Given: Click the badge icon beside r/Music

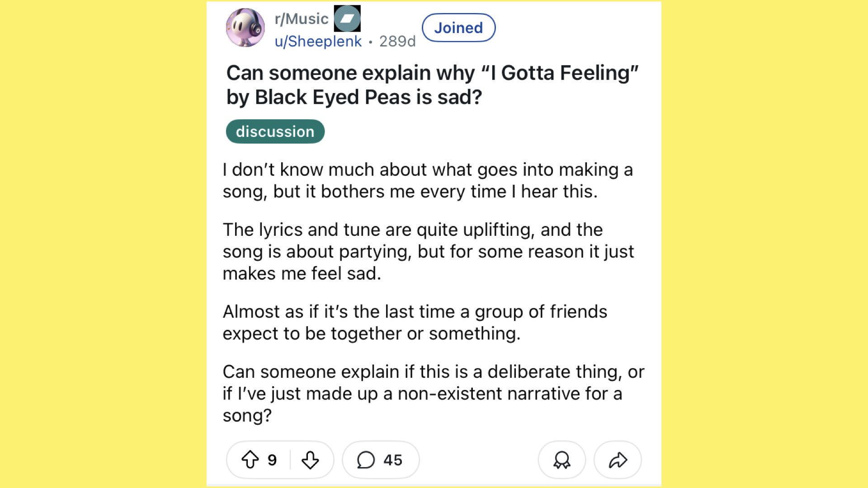Looking at the screenshot, I should [x=347, y=19].
